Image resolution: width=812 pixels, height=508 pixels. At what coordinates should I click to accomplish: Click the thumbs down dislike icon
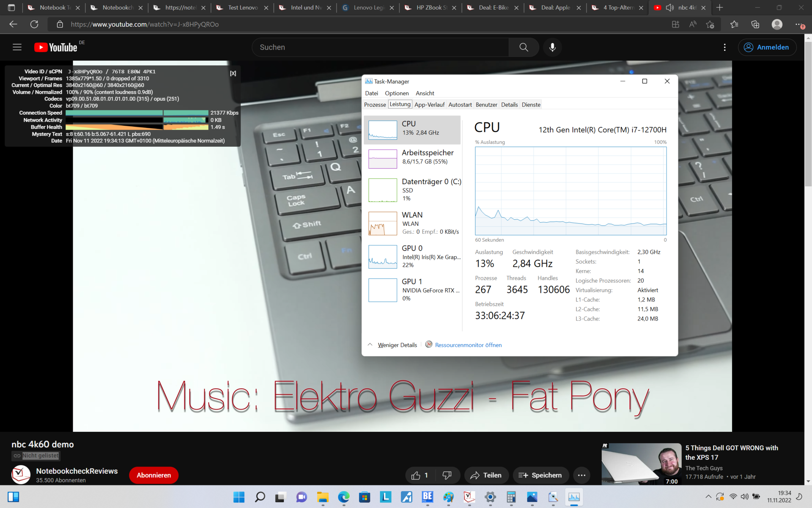click(447, 475)
